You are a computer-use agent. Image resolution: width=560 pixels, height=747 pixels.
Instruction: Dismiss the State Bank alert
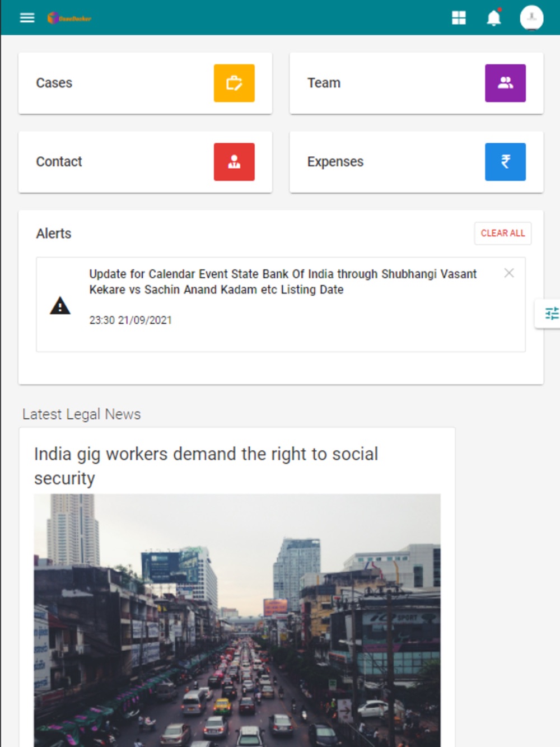509,273
